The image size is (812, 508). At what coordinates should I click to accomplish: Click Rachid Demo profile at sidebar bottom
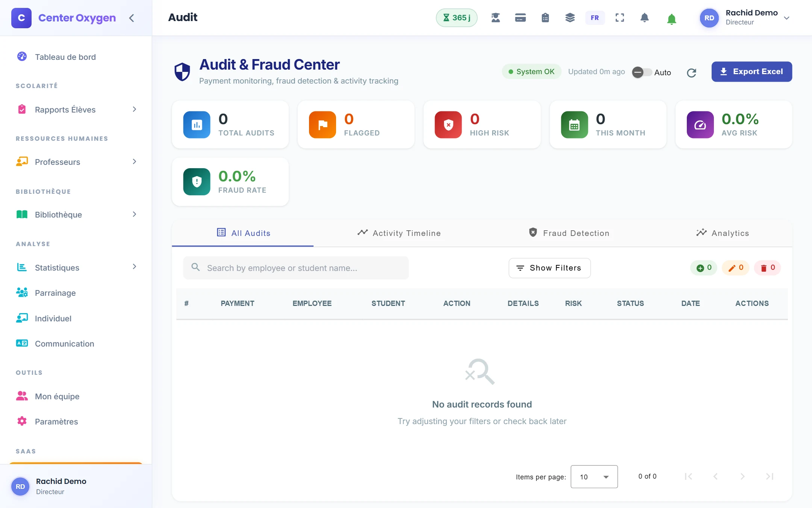pyautogui.click(x=76, y=486)
